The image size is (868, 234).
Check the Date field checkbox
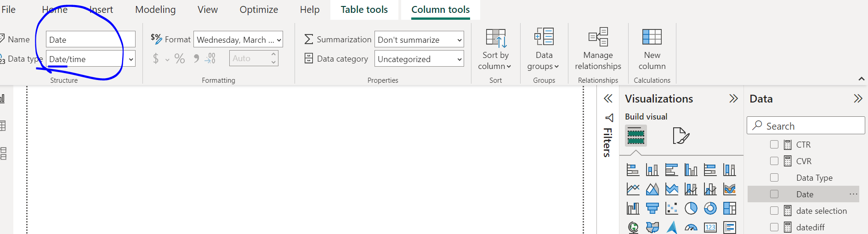[774, 194]
